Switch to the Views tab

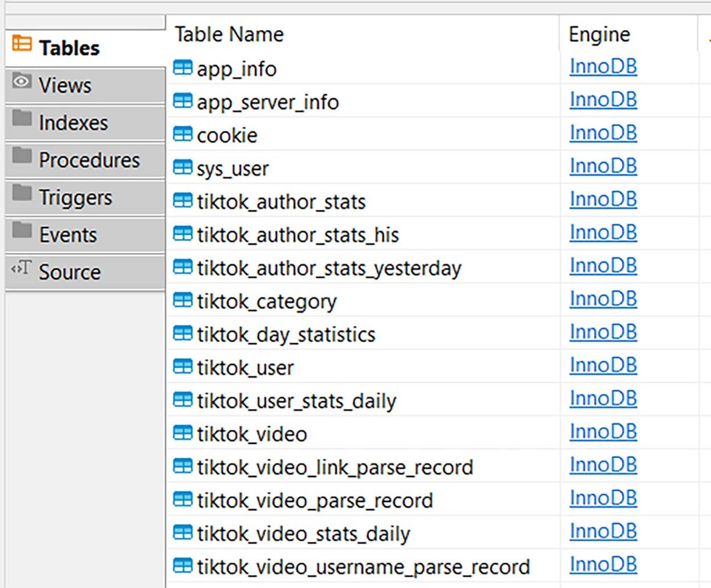point(64,85)
